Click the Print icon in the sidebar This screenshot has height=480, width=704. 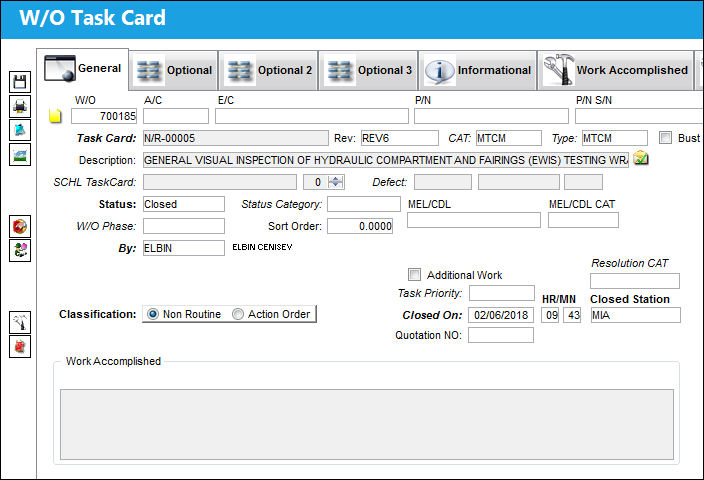pos(20,106)
